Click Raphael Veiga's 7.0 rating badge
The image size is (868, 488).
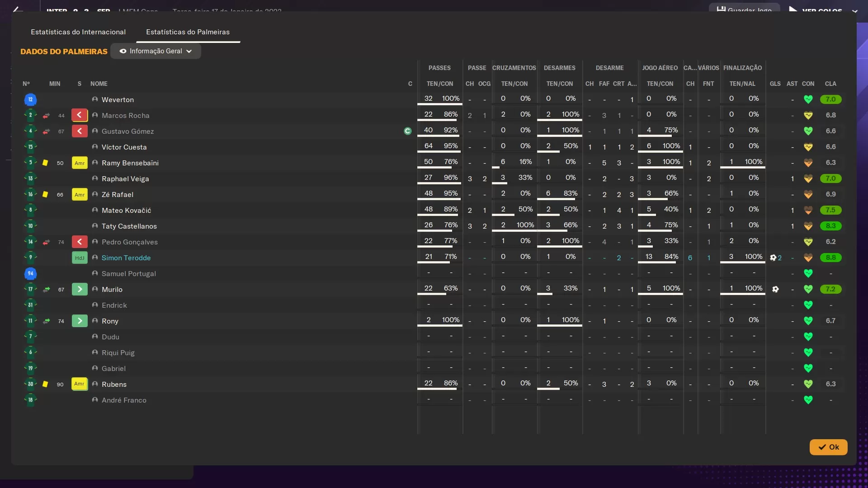coord(830,178)
